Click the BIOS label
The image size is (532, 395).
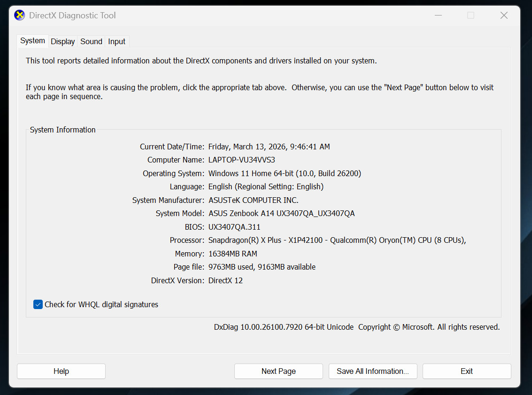(x=194, y=227)
